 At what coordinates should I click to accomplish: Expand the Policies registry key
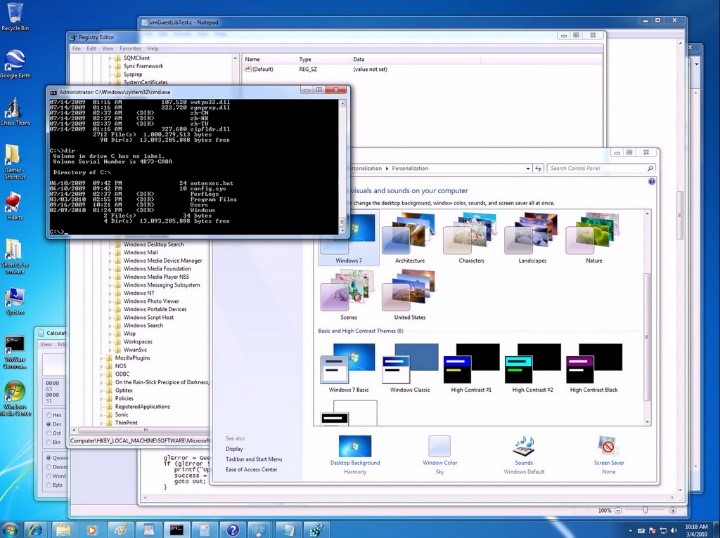pos(102,398)
